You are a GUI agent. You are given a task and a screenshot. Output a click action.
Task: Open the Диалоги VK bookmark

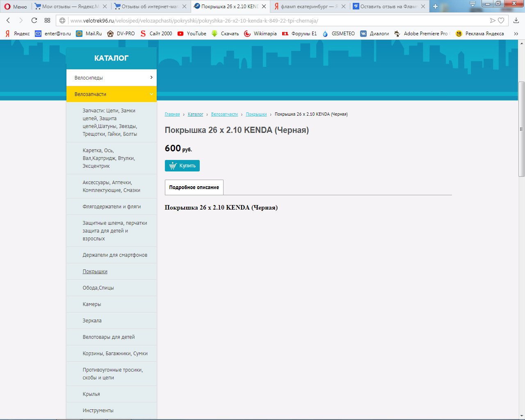pyautogui.click(x=374, y=34)
